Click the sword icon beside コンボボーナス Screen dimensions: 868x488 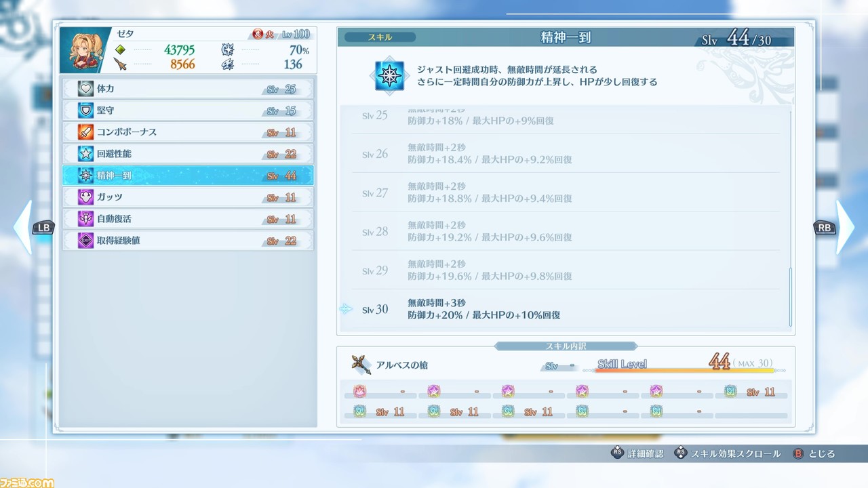[85, 132]
